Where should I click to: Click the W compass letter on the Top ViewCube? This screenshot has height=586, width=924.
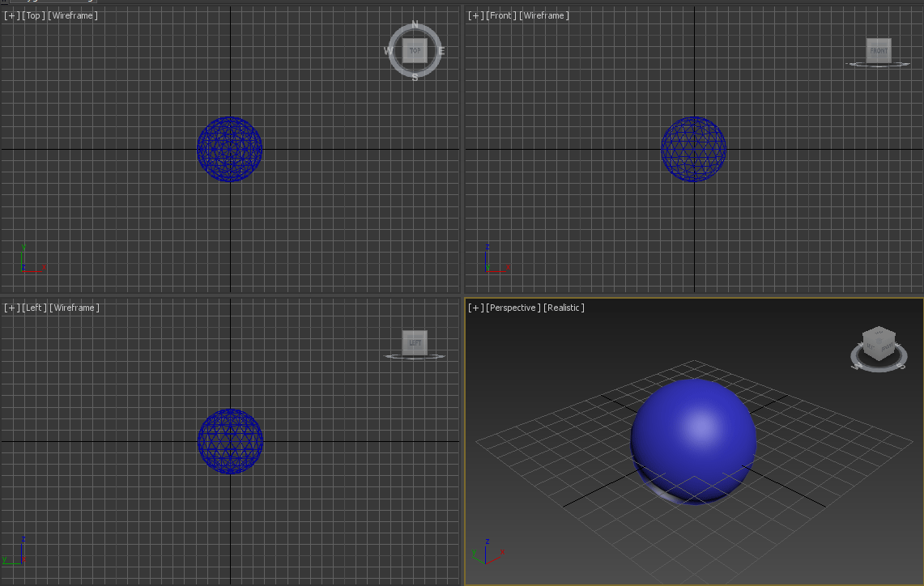pyautogui.click(x=389, y=51)
